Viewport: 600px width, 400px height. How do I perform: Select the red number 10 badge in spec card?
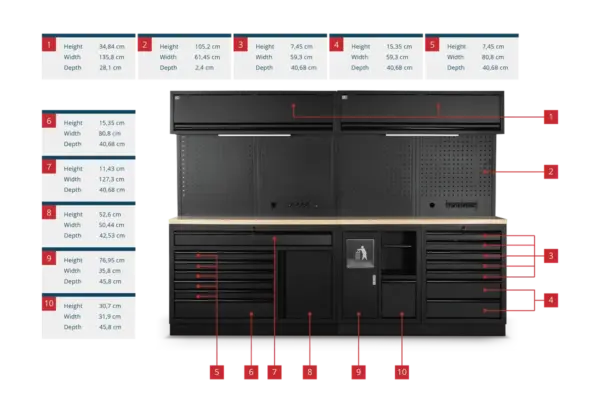click(49, 304)
